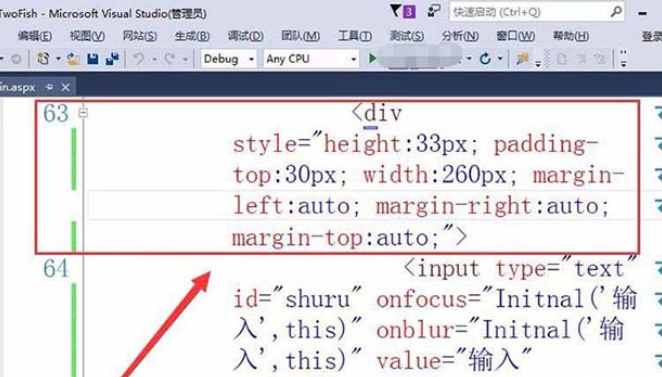Screen dimensions: 662x377
Task: Open the New Project dropdown arrow
Action: pos(58,59)
